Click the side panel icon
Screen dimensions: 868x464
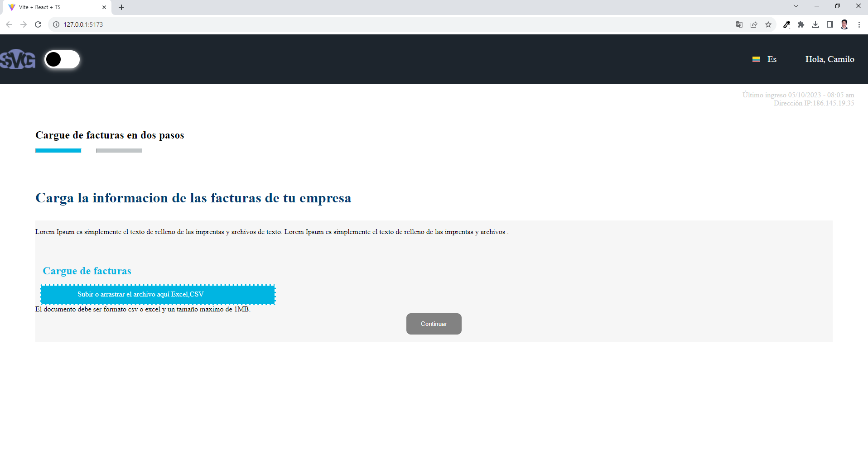pos(830,24)
